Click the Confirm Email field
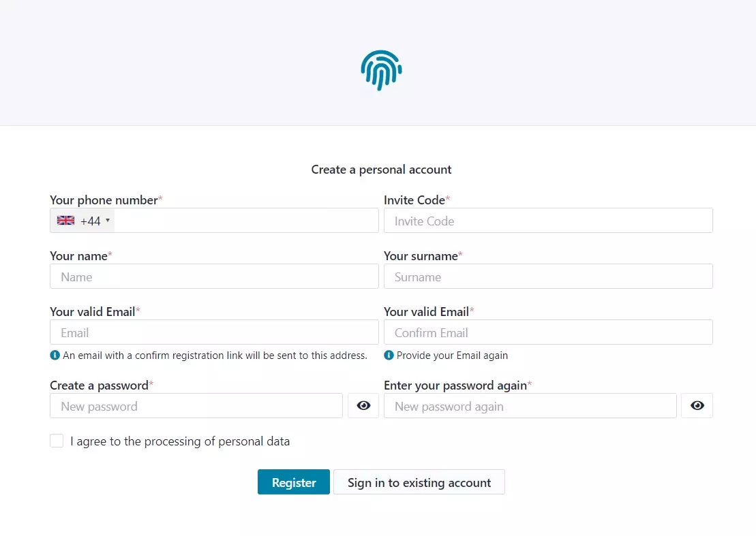This screenshot has width=756, height=536. click(548, 332)
